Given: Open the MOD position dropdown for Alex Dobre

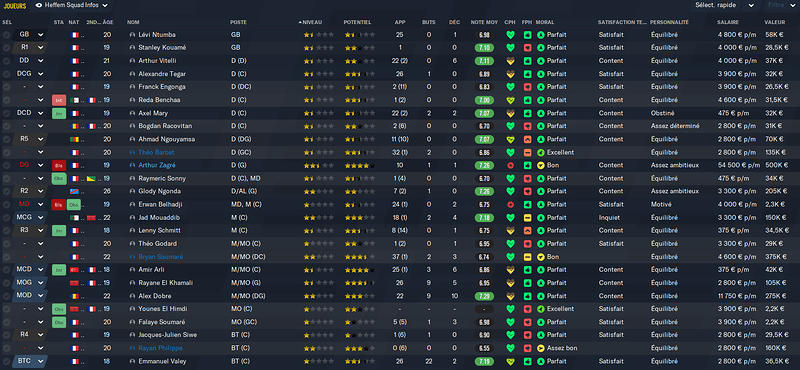Looking at the screenshot, I should coord(30,296).
